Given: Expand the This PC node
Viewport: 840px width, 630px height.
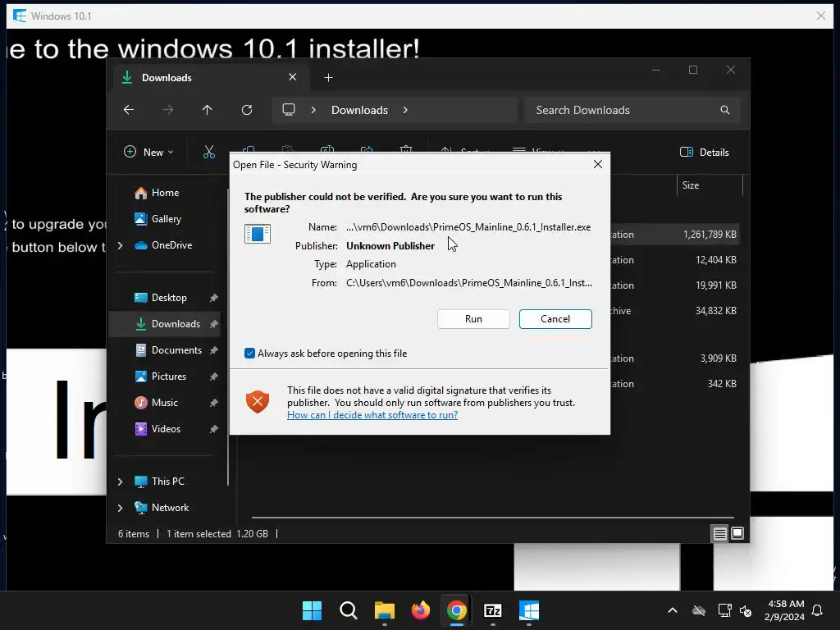Looking at the screenshot, I should click(120, 482).
